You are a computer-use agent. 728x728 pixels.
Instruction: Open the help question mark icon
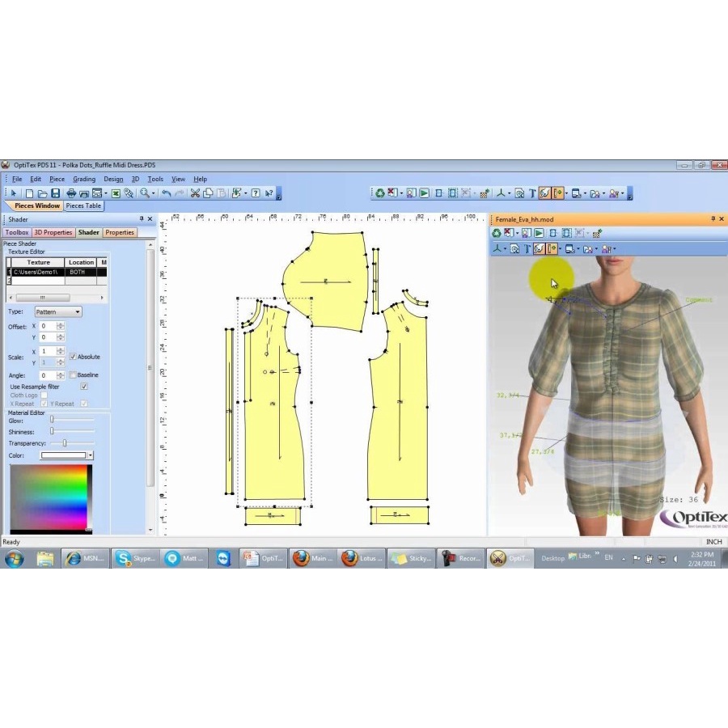coord(256,193)
